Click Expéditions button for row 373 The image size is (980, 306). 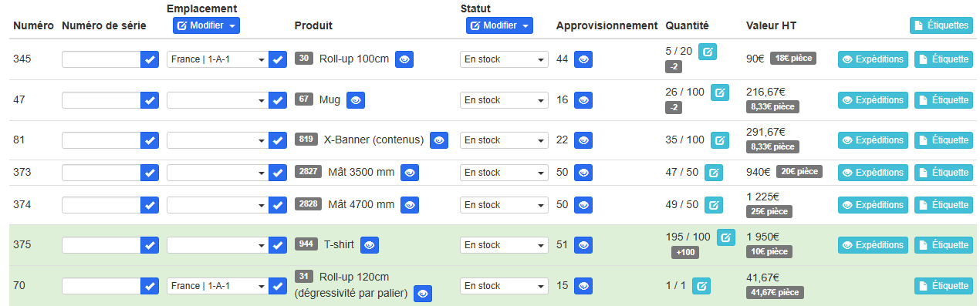click(x=873, y=173)
